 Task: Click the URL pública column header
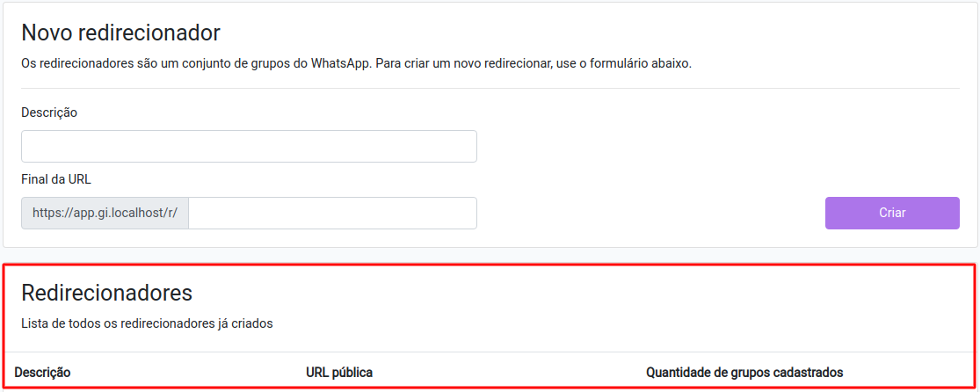(339, 373)
